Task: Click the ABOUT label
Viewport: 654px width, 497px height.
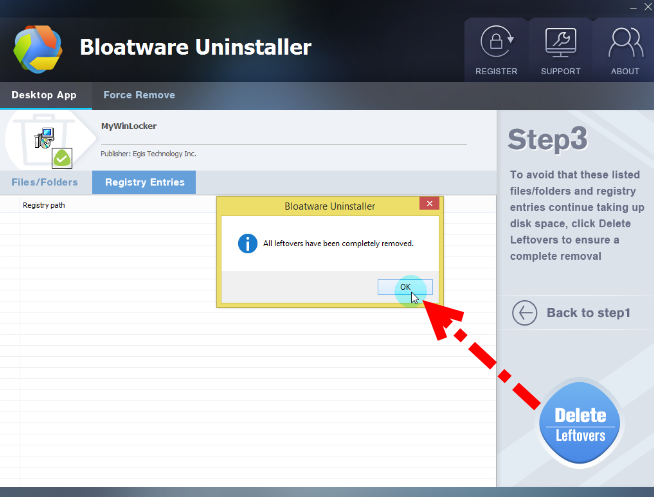Action: (x=625, y=71)
